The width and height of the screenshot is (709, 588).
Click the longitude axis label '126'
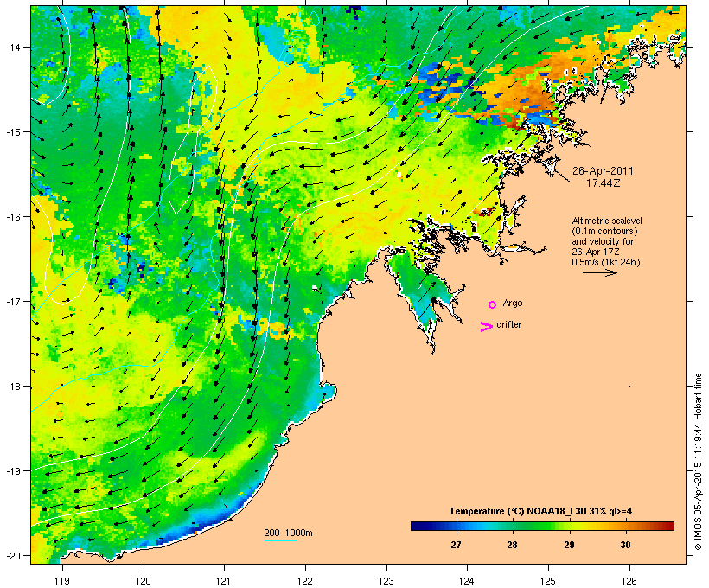click(x=629, y=581)
